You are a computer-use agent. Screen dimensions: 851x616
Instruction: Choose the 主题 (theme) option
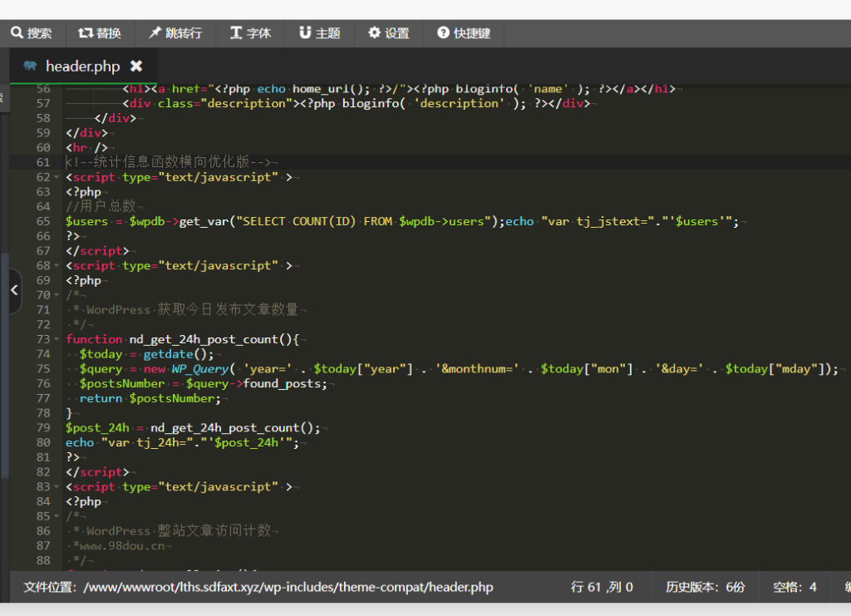[x=320, y=33]
